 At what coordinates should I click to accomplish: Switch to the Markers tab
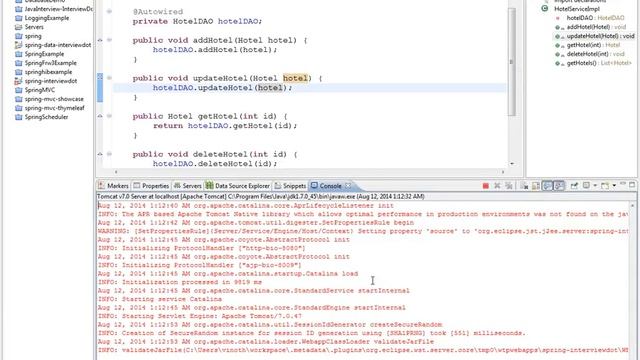[x=113, y=186]
